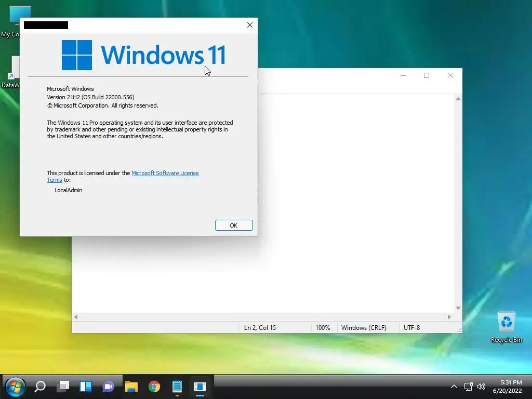Open the network tray icon
532x399 pixels.
click(x=469, y=387)
